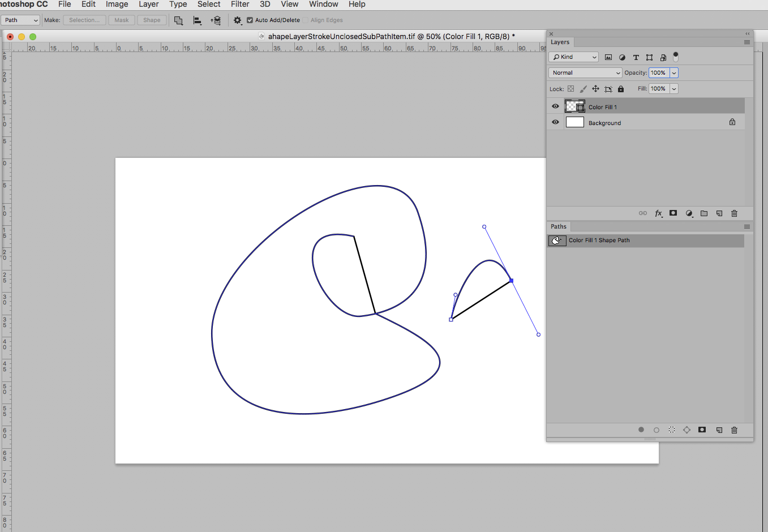Screen dimensions: 768x532
Task: Fill path with foreground color in Paths panel
Action: coord(641,430)
